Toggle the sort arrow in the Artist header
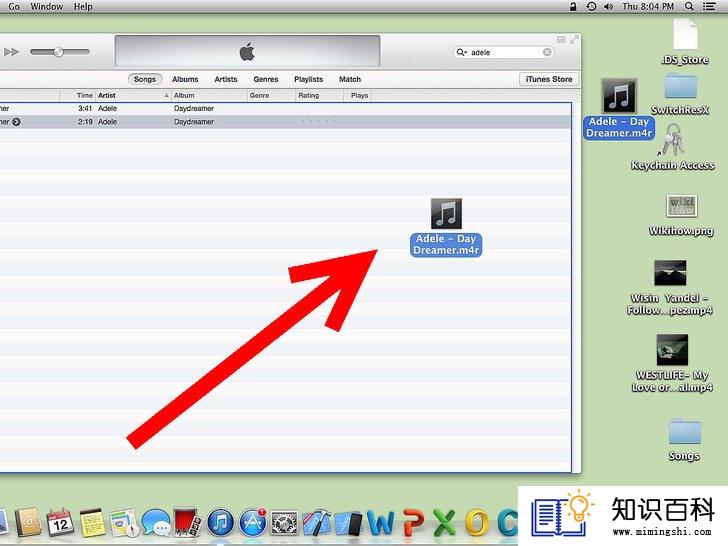 [x=166, y=96]
